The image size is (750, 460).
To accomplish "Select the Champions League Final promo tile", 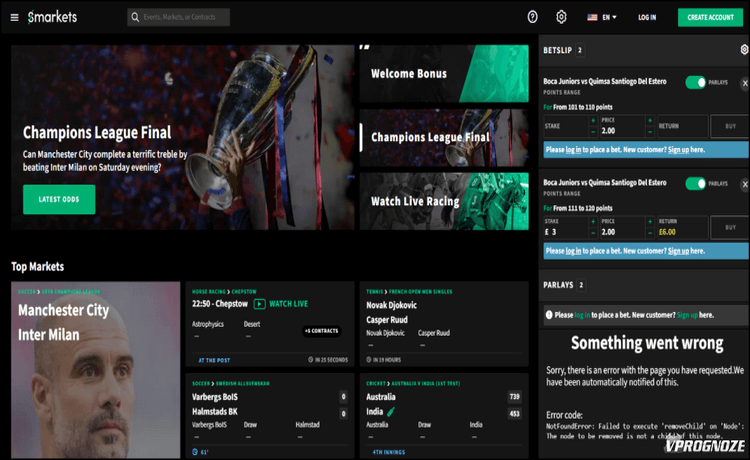I will 444,137.
